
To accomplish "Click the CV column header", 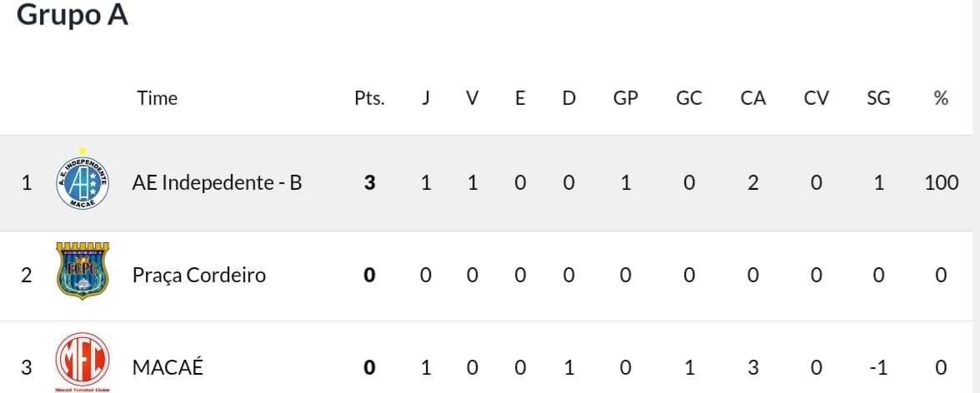I will point(816,98).
